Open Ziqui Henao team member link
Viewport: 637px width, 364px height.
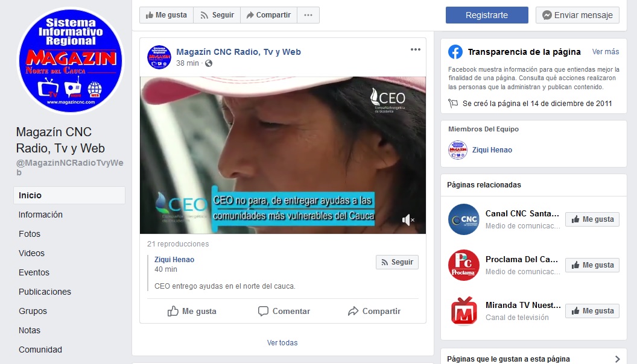coord(492,149)
